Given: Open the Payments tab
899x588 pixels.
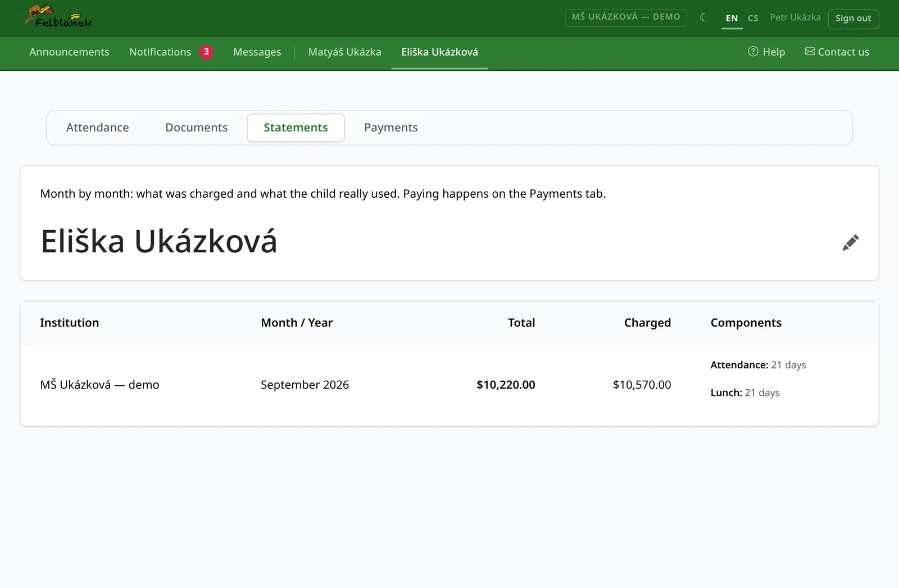Looking at the screenshot, I should click(x=391, y=127).
